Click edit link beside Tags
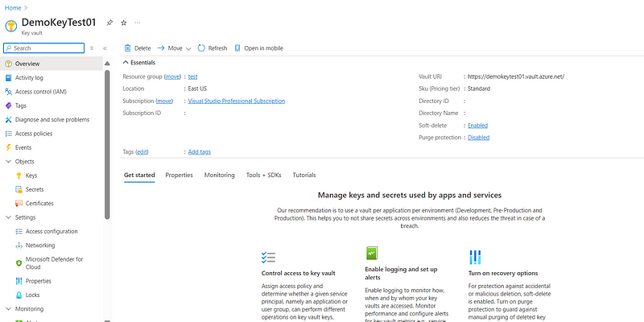This screenshot has height=322, width=644. pos(142,151)
